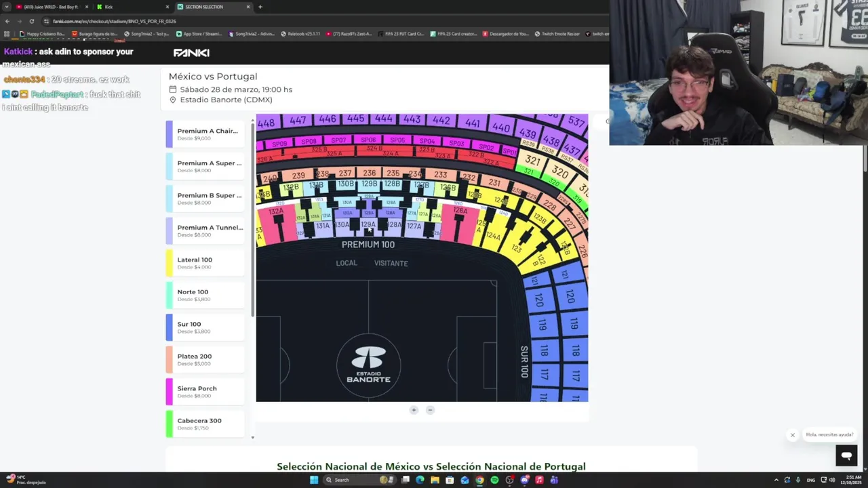The height and width of the screenshot is (488, 868).
Task: Open the Windows Start menu
Action: (x=314, y=480)
